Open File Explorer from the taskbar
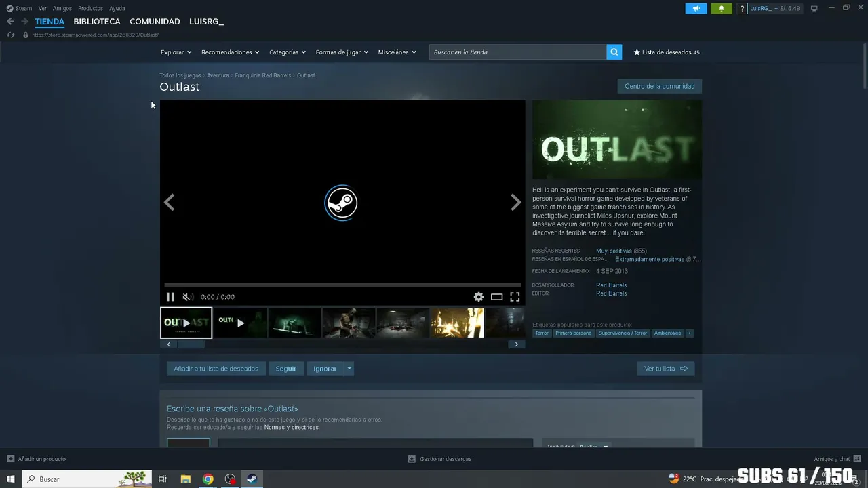 pos(185,479)
